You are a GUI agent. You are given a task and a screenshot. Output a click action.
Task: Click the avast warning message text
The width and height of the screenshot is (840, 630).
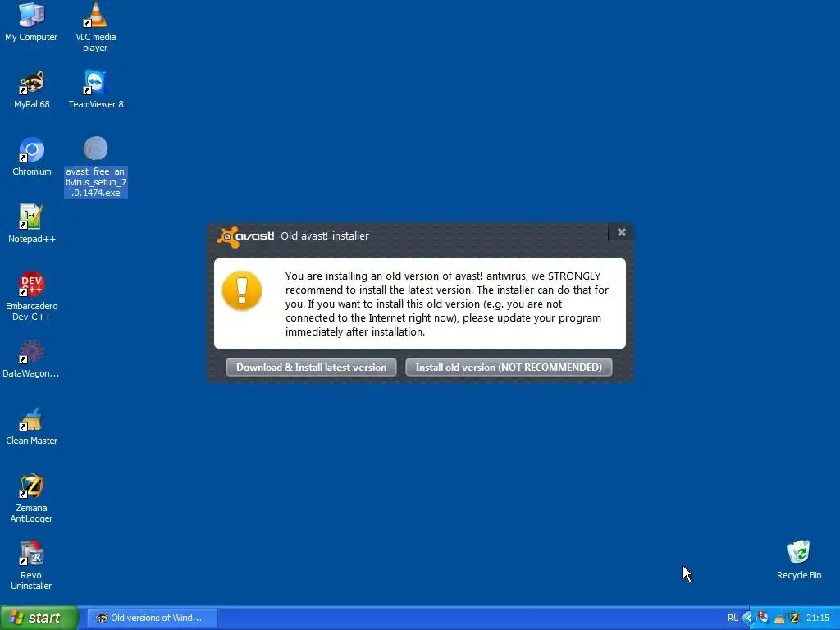point(447,304)
